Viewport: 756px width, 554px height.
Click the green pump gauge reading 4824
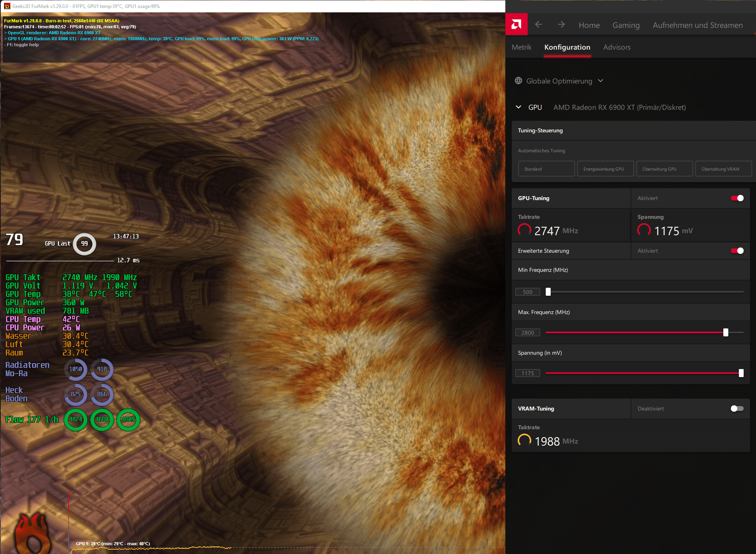point(76,419)
